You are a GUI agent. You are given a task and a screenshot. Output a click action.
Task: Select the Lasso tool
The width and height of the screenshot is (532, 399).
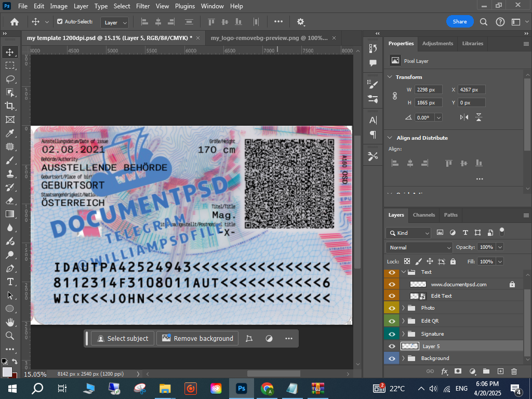(x=10, y=79)
